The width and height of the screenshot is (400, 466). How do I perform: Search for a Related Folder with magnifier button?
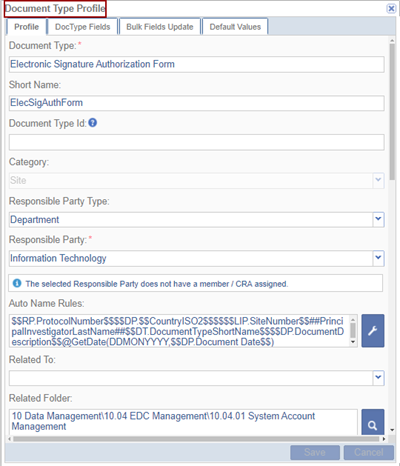click(373, 423)
